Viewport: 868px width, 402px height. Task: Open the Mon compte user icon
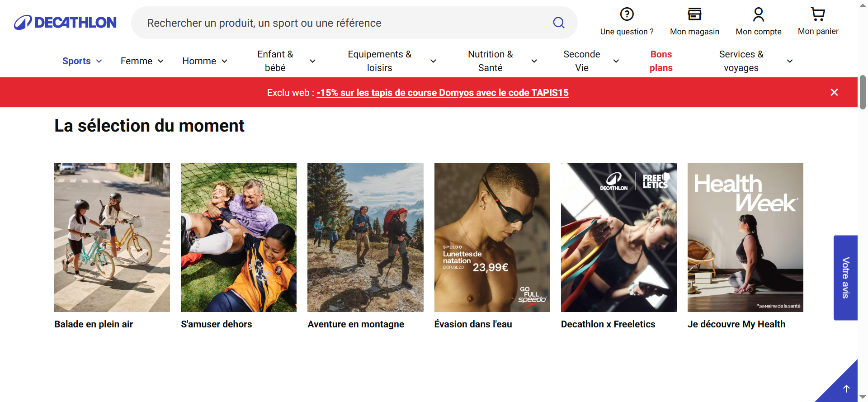[x=759, y=14]
